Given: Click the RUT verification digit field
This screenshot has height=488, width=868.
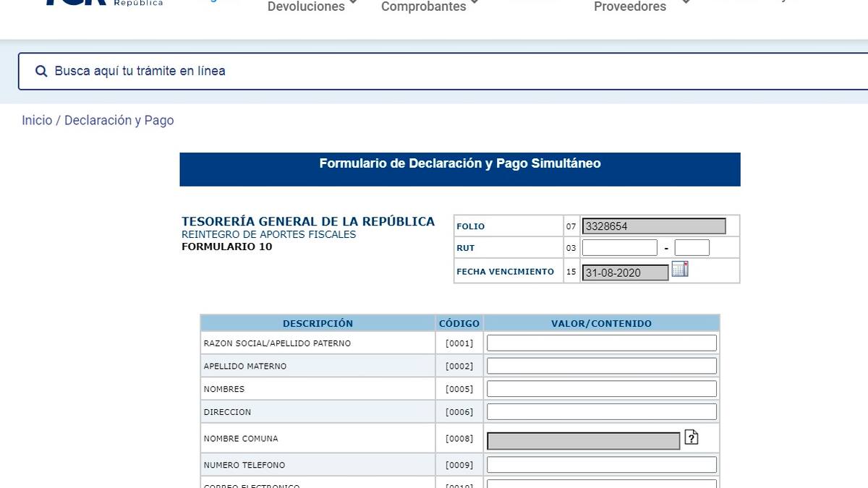Looking at the screenshot, I should (692, 248).
